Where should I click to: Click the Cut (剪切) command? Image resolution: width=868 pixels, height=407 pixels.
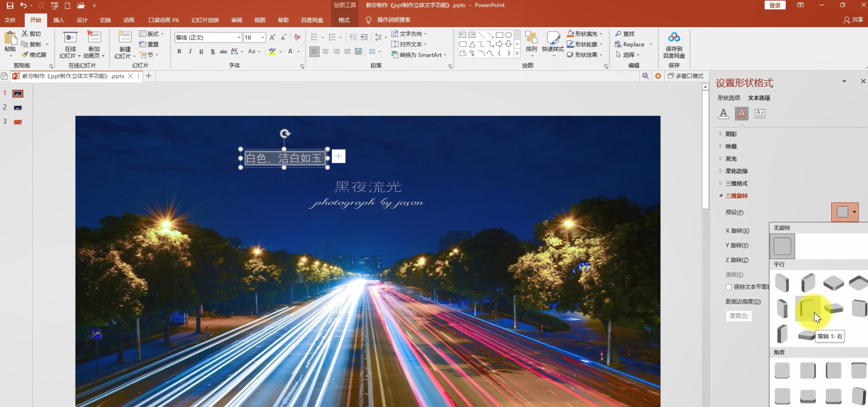(31, 34)
